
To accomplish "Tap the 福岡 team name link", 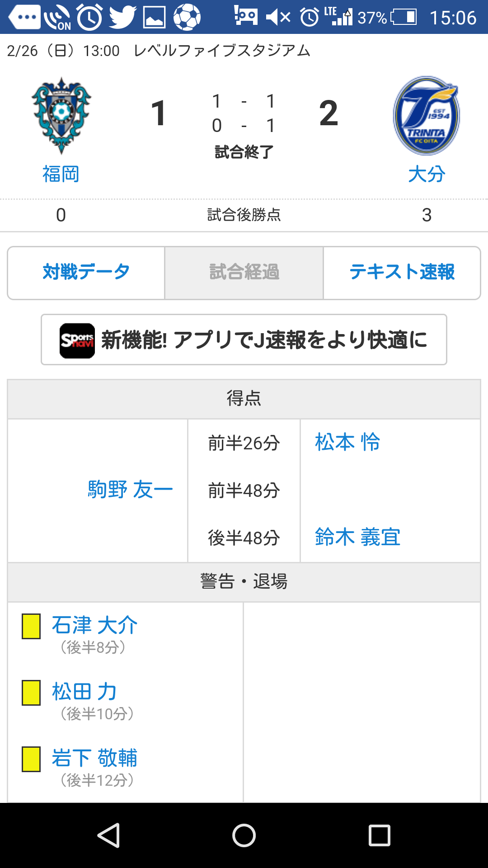I will (61, 174).
